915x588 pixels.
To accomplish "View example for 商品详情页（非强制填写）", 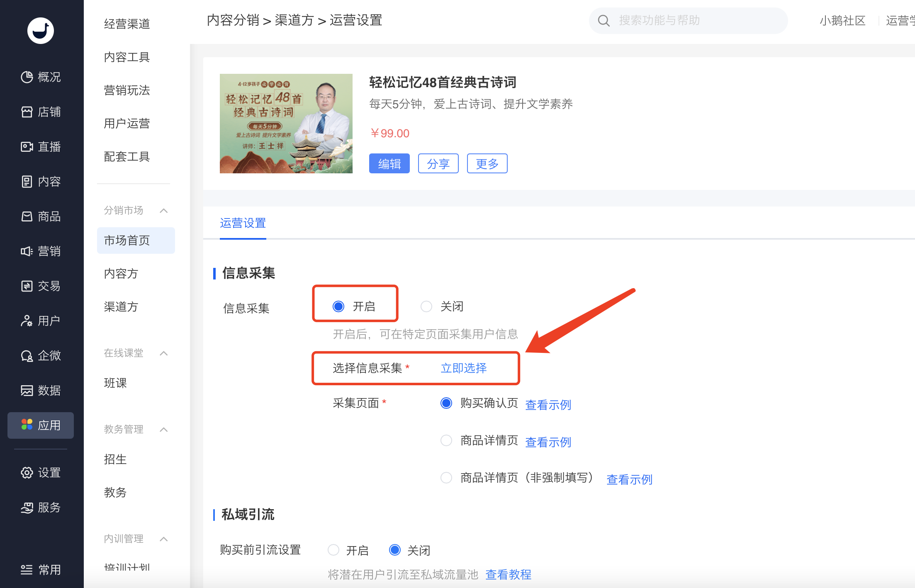I will pyautogui.click(x=630, y=479).
